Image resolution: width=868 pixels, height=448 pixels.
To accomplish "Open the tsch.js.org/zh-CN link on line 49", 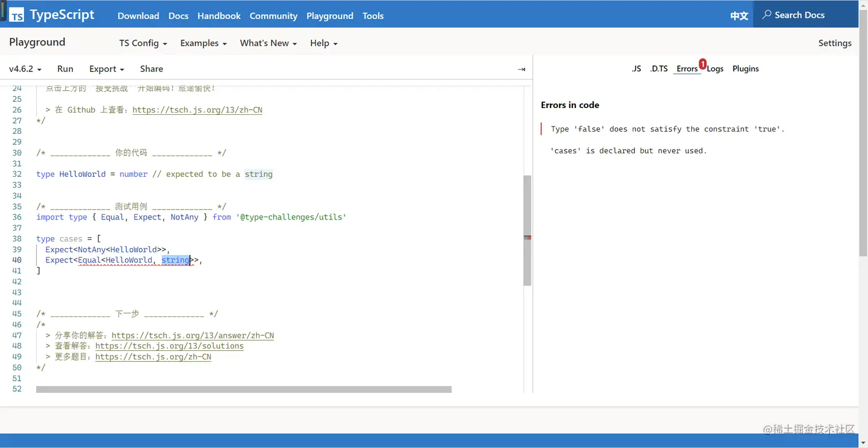I will click(153, 357).
